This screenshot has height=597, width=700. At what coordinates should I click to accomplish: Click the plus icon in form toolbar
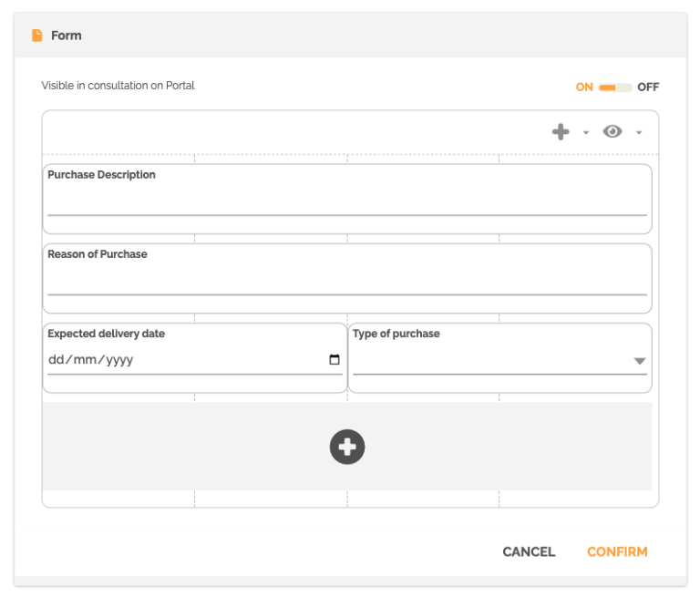(561, 132)
